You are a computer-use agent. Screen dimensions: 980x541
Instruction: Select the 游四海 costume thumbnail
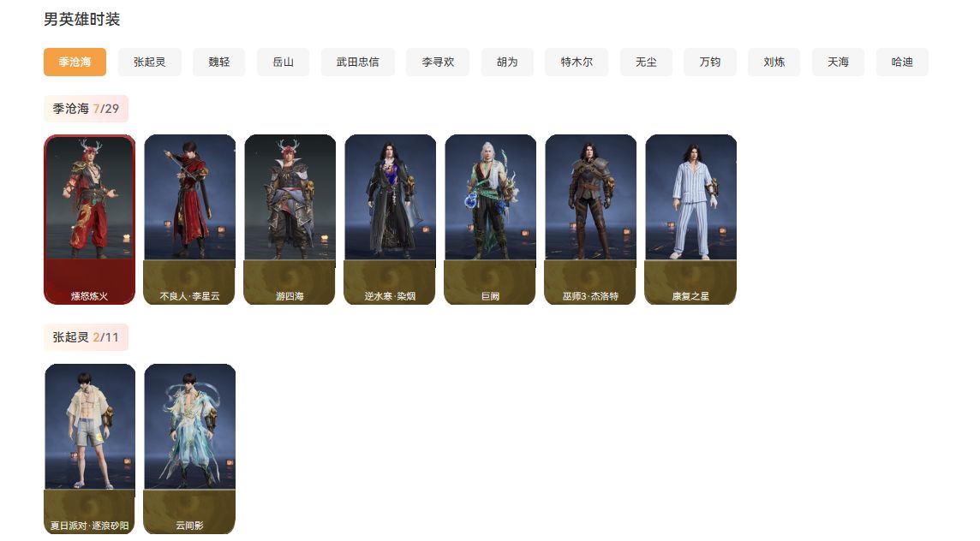(x=290, y=219)
